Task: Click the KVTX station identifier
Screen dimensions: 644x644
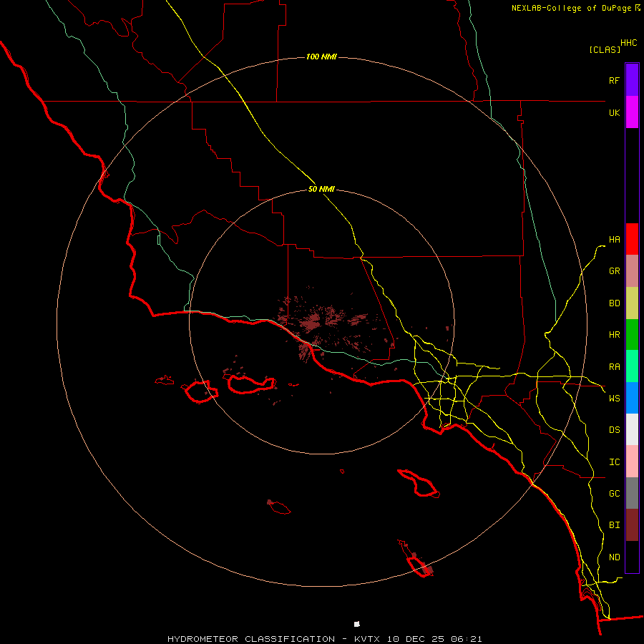Action: coord(367,639)
